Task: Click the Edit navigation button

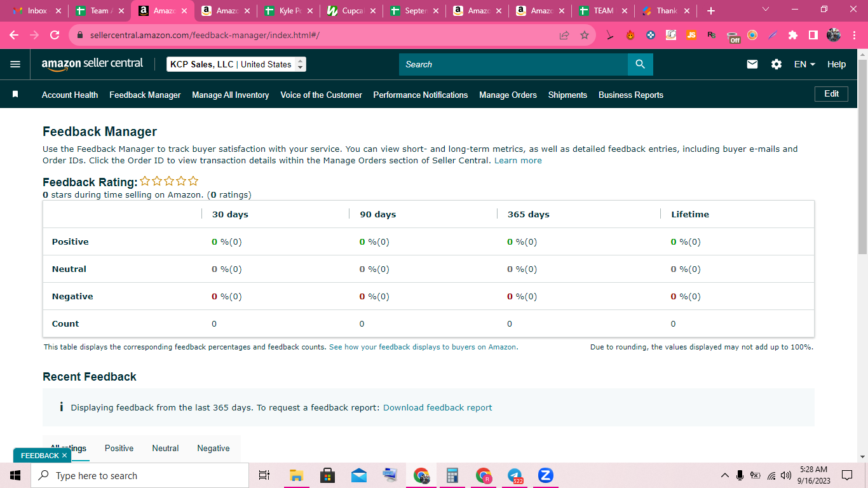Action: tap(832, 94)
